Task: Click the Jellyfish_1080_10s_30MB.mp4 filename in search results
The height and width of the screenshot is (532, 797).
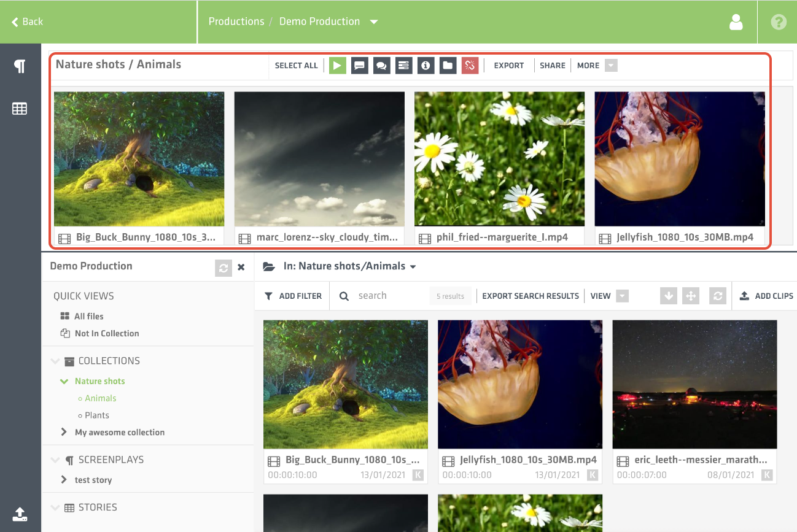Action: (x=528, y=460)
